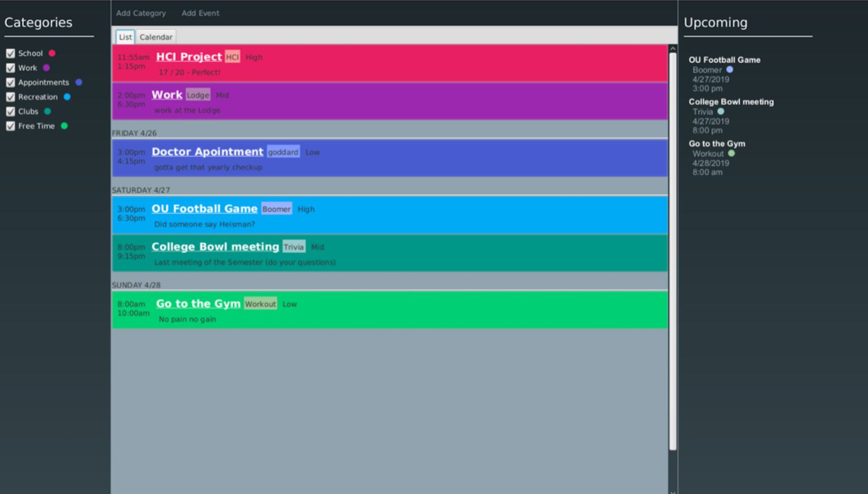Click the blue Appointments color dot
Screen dimensions: 868x494
pos(79,82)
